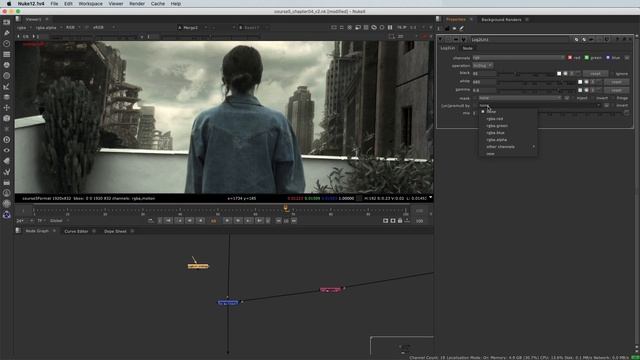Screen dimensions: 640x360
Task: Open the Render menu
Action: [x=137, y=4]
